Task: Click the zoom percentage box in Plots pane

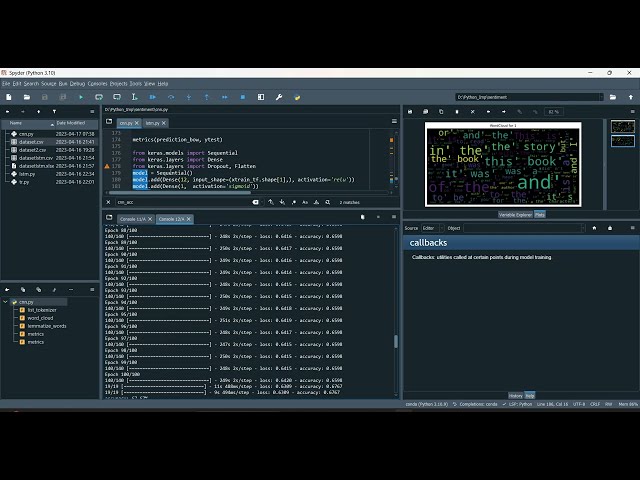Action: [x=553, y=112]
